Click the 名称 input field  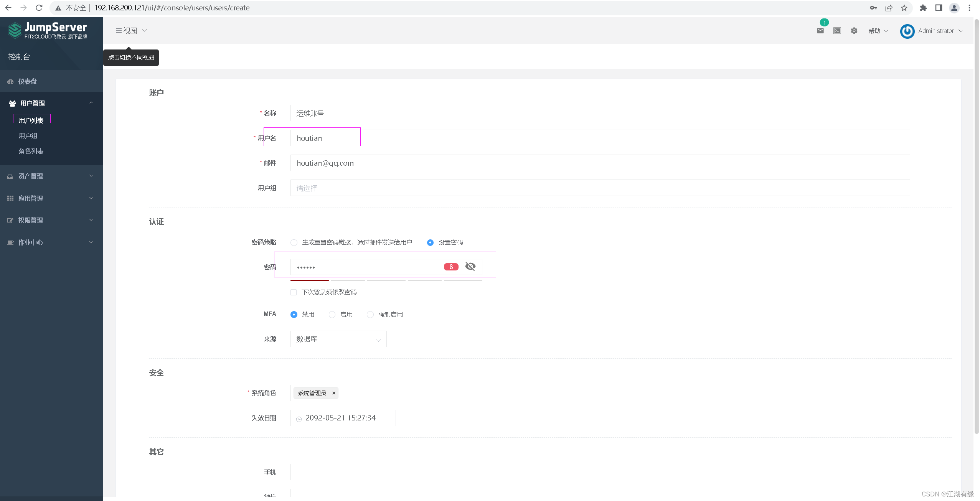tap(600, 113)
